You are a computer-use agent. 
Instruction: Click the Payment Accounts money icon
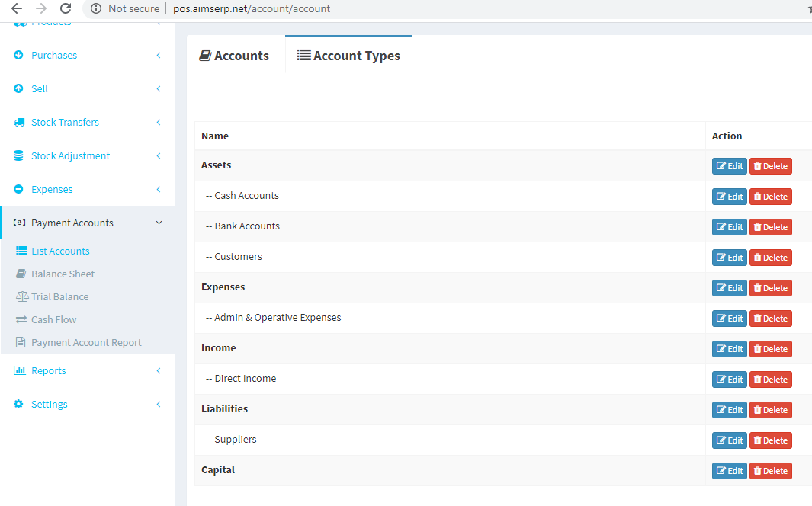(19, 223)
